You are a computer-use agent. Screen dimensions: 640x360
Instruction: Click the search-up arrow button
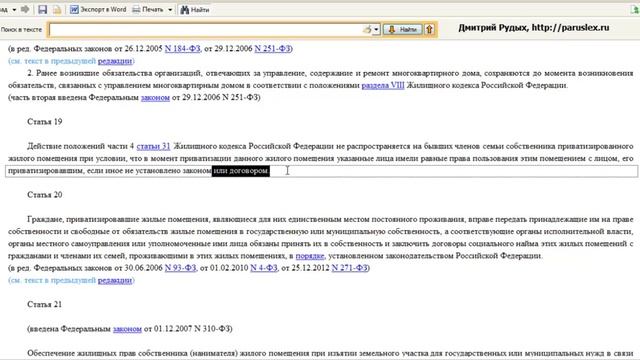(429, 29)
